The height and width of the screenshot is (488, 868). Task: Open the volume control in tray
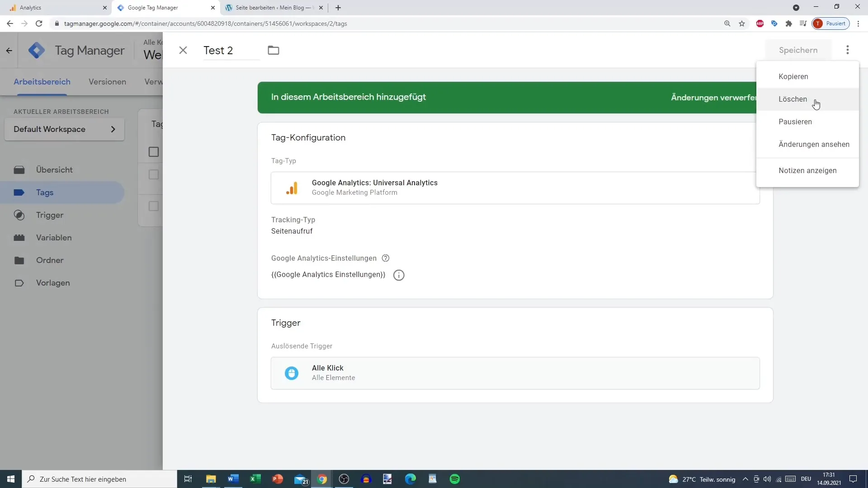[x=767, y=479]
